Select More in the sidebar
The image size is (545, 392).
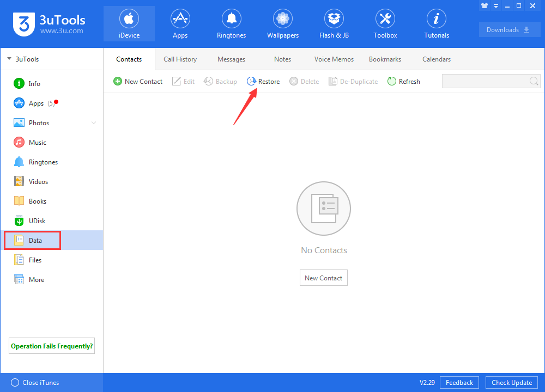coord(52,279)
